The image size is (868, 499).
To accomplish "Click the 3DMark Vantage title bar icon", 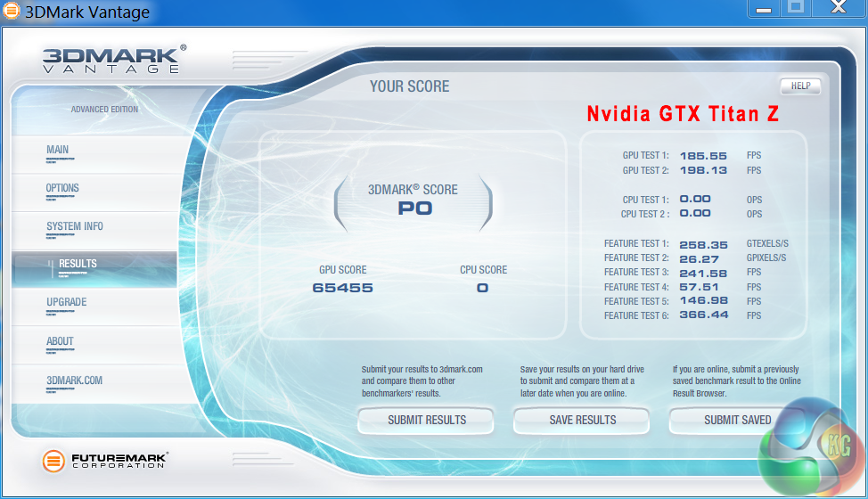I will click(11, 11).
